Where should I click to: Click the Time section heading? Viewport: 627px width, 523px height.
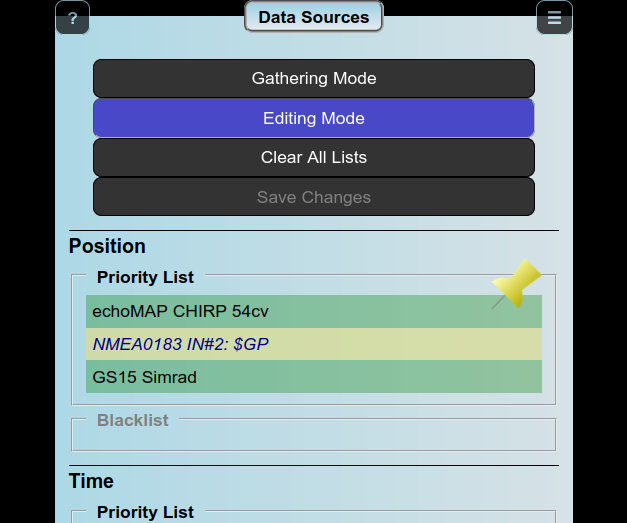(91, 481)
